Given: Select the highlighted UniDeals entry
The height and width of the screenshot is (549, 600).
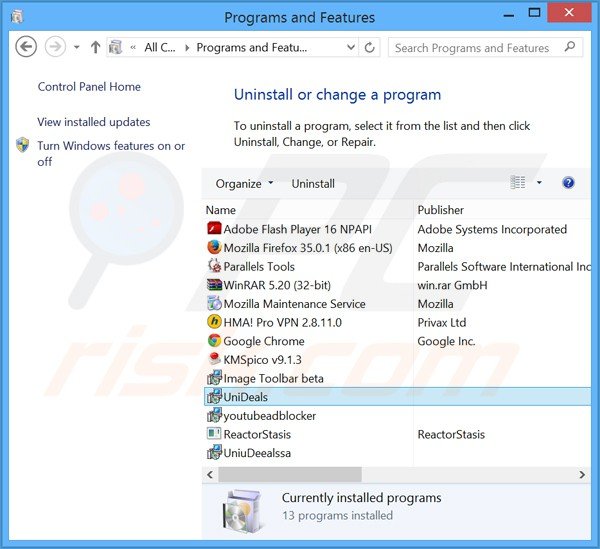Looking at the screenshot, I should (397, 397).
